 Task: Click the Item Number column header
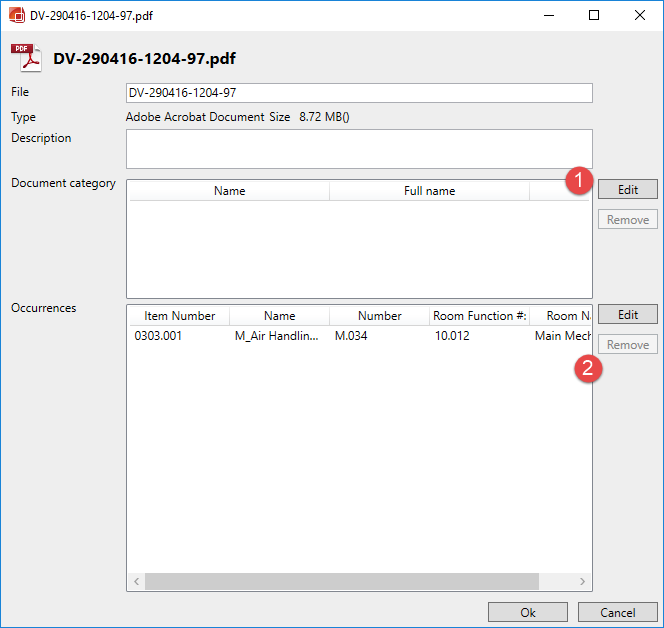[179, 316]
